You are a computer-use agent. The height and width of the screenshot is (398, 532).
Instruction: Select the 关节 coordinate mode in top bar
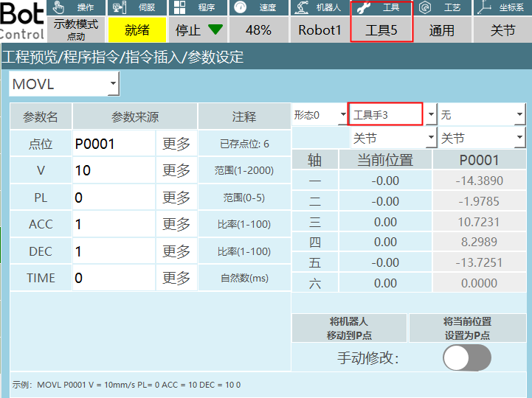[504, 30]
